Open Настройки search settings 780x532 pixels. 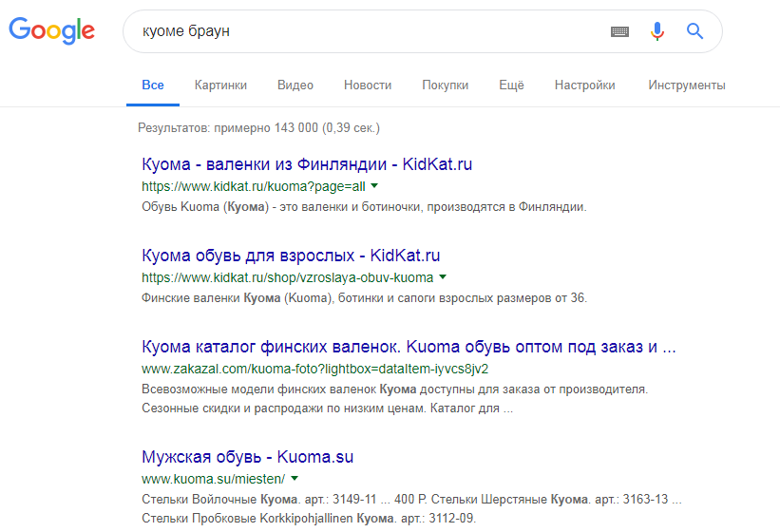[x=584, y=85]
